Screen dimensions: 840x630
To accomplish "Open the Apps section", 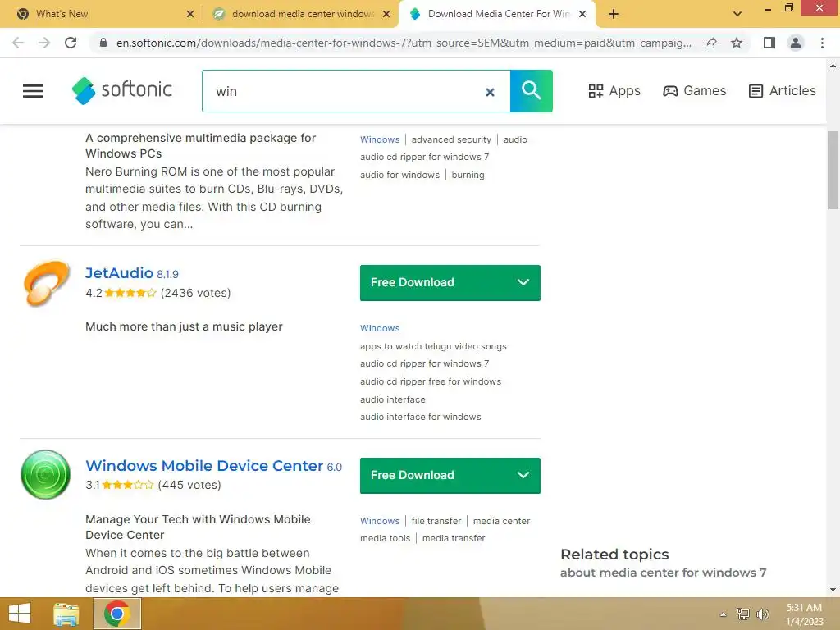I will 614,91.
